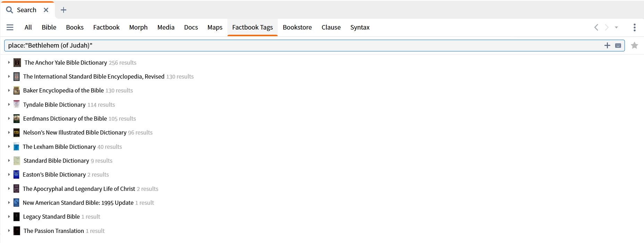Switch to the Factbook search tab
The image size is (644, 243).
click(106, 27)
